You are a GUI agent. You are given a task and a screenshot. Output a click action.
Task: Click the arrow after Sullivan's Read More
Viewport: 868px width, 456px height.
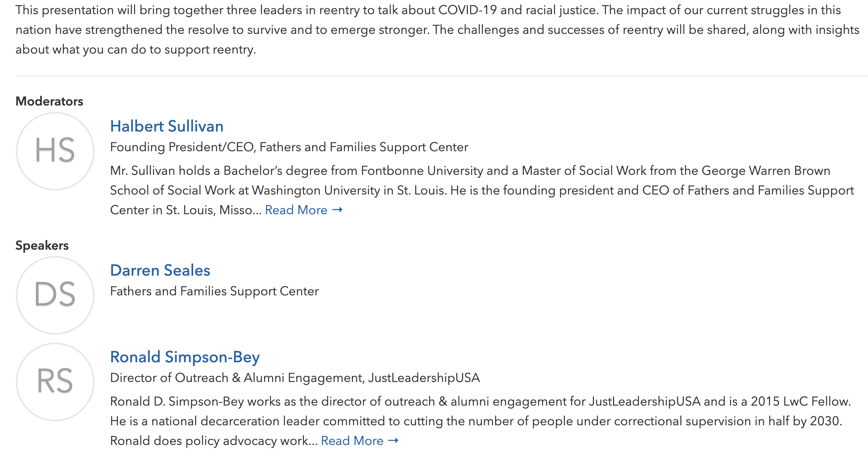point(337,210)
